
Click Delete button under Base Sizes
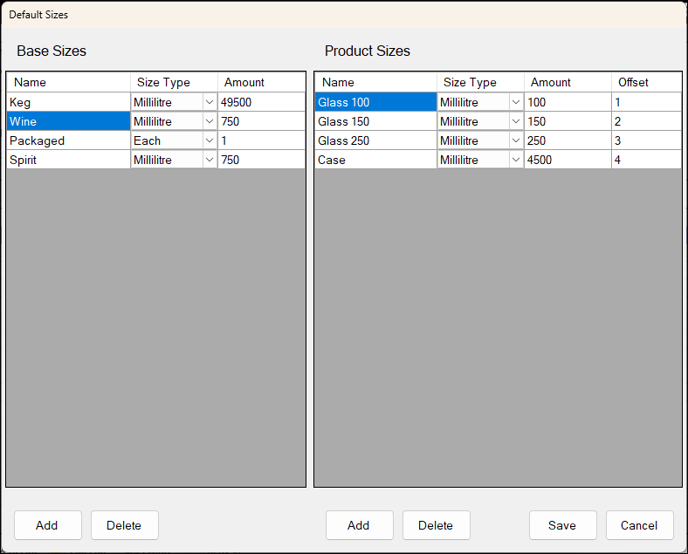coord(124,525)
